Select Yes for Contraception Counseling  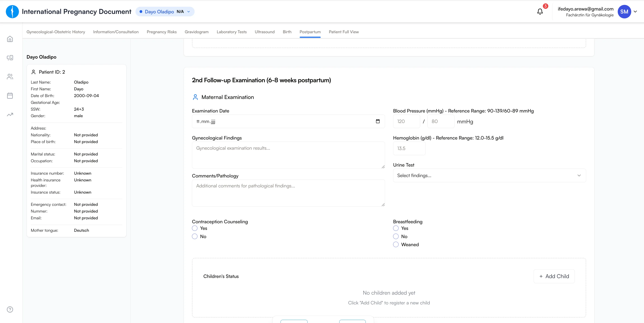pos(195,228)
